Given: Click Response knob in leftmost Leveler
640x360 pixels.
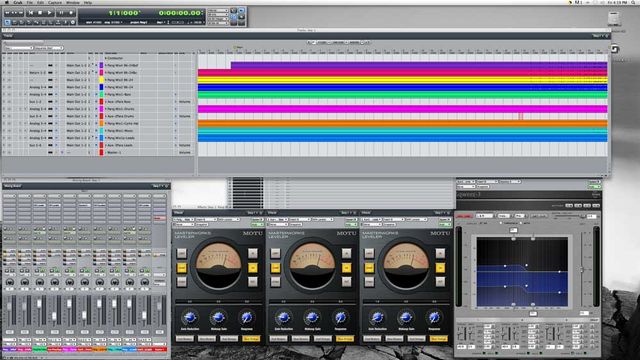Looking at the screenshot, I should click(x=247, y=317).
